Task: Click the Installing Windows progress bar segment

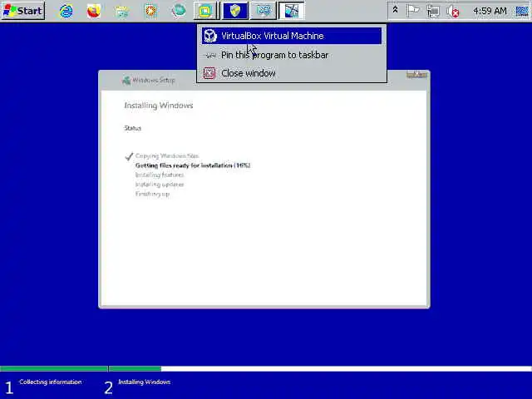Action: click(320, 368)
